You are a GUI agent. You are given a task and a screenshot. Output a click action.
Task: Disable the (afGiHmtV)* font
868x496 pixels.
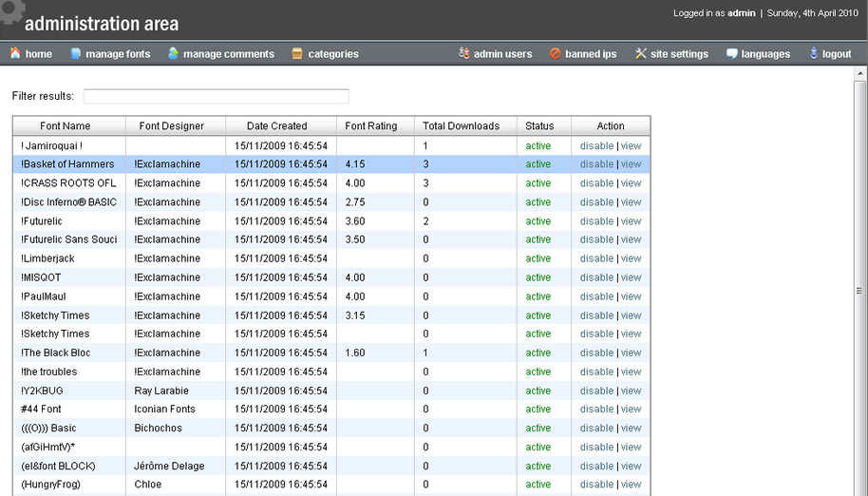596,447
